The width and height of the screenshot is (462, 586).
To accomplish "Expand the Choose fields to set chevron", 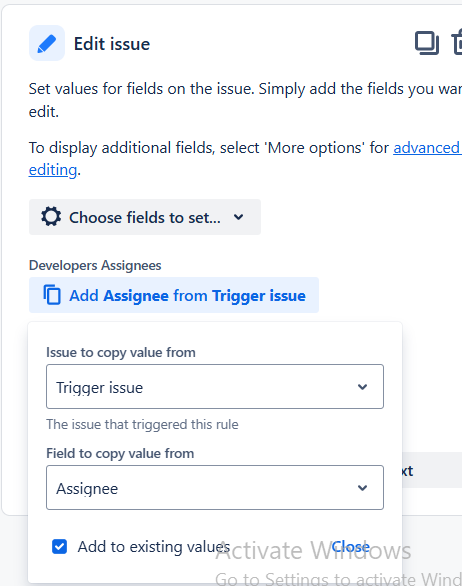I will (x=238, y=217).
